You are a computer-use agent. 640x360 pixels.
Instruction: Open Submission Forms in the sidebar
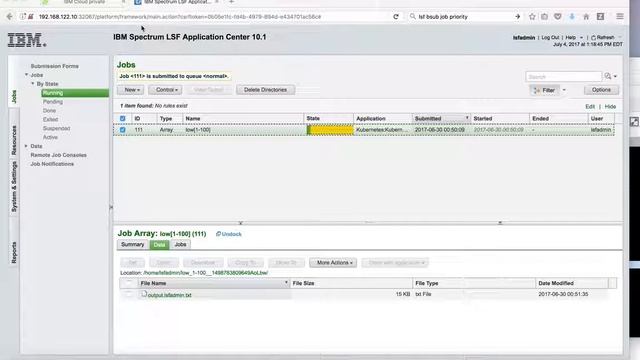coord(55,66)
